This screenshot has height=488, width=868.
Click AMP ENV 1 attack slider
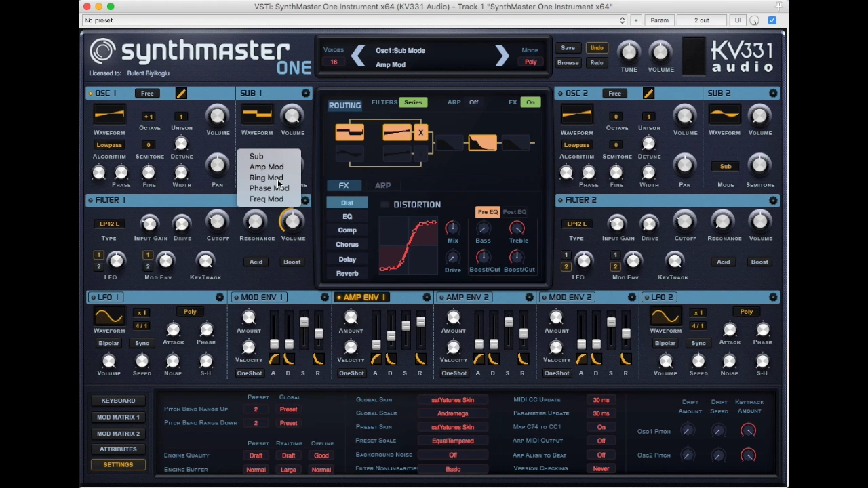(376, 344)
